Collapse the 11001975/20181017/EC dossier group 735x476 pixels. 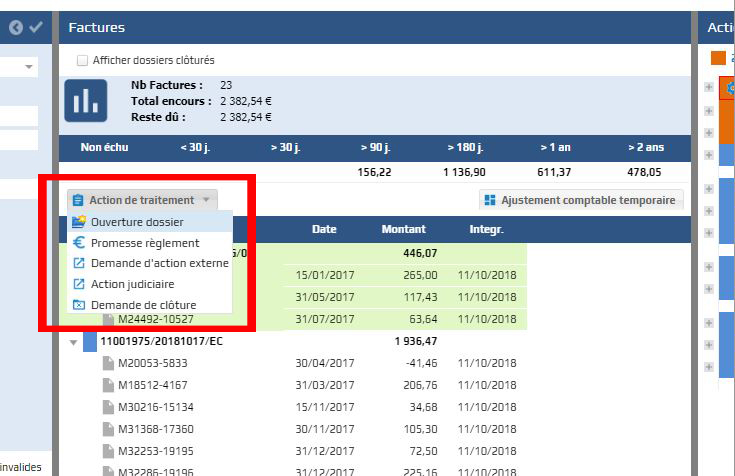click(x=73, y=342)
